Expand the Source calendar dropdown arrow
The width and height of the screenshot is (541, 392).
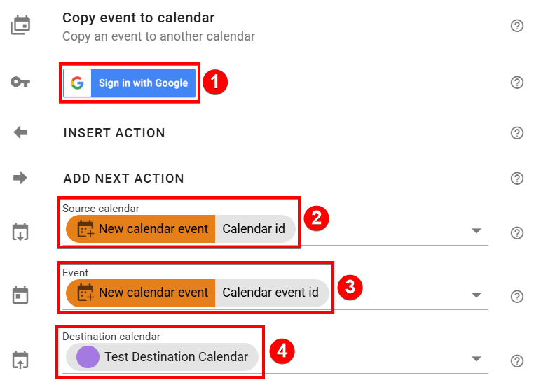pos(477,230)
